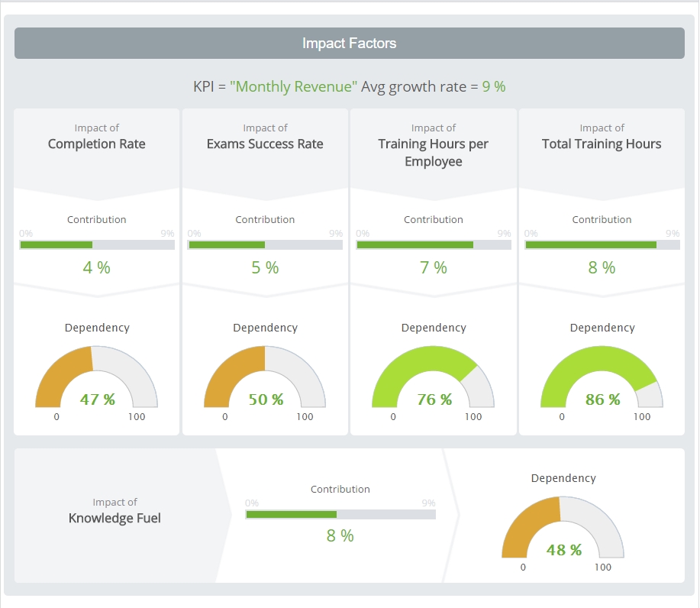
Task: Click the Contribution label under Total Training Hours
Action: (602, 219)
